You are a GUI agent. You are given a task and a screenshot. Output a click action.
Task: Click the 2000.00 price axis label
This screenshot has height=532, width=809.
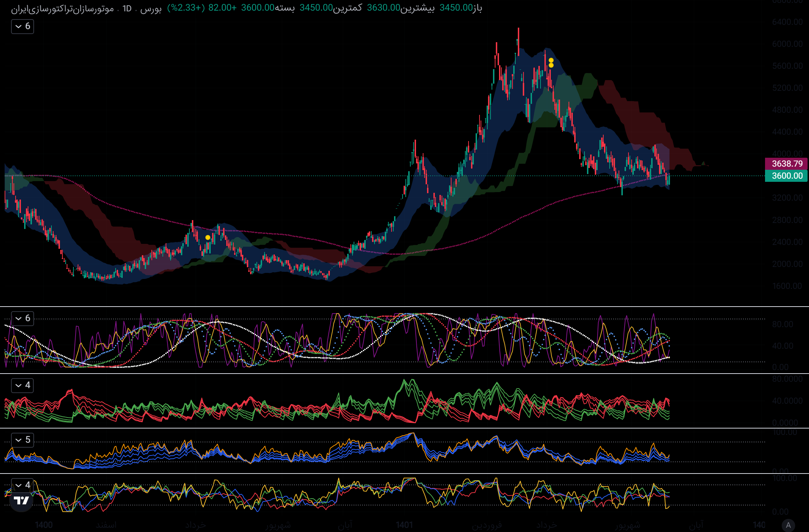[x=787, y=264]
